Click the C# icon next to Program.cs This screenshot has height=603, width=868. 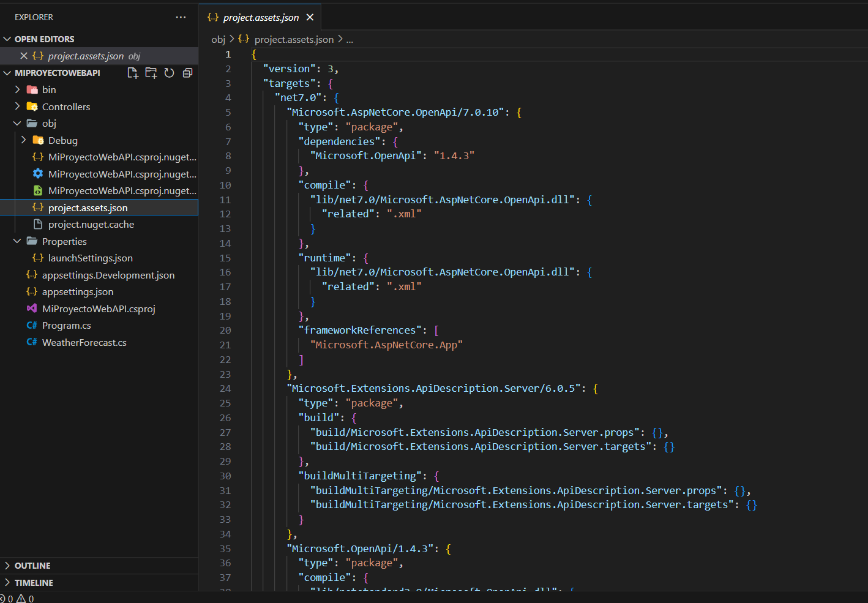32,325
